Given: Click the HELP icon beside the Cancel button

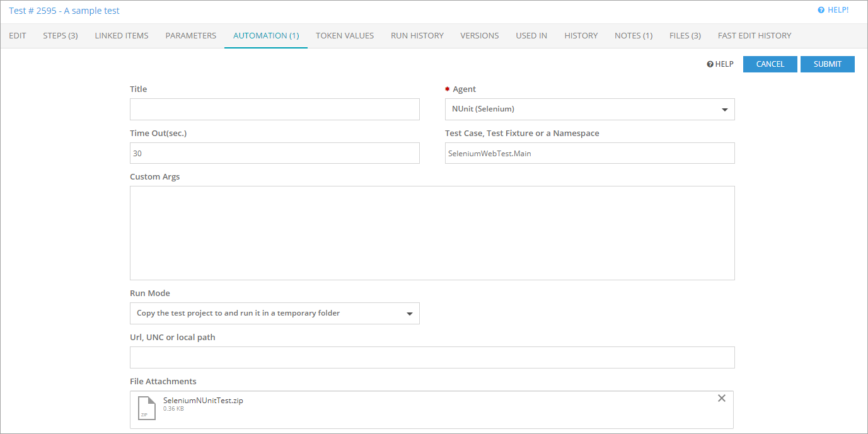Looking at the screenshot, I should 720,64.
